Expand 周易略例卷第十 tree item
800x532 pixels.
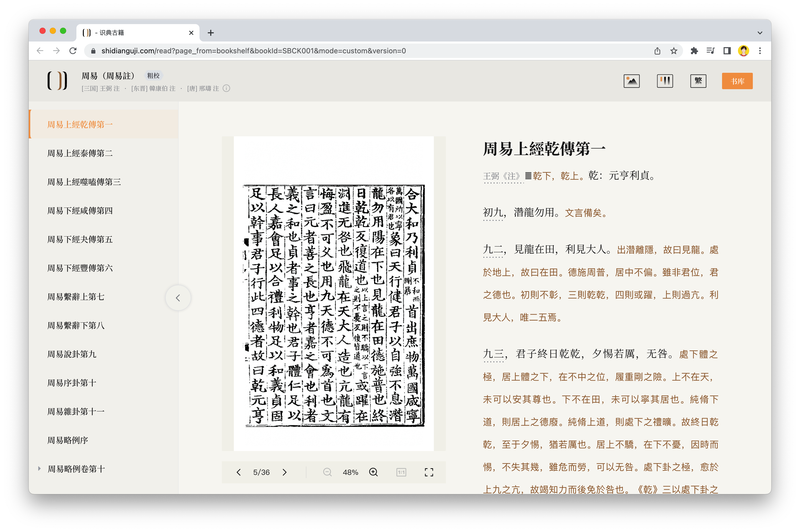[39, 468]
